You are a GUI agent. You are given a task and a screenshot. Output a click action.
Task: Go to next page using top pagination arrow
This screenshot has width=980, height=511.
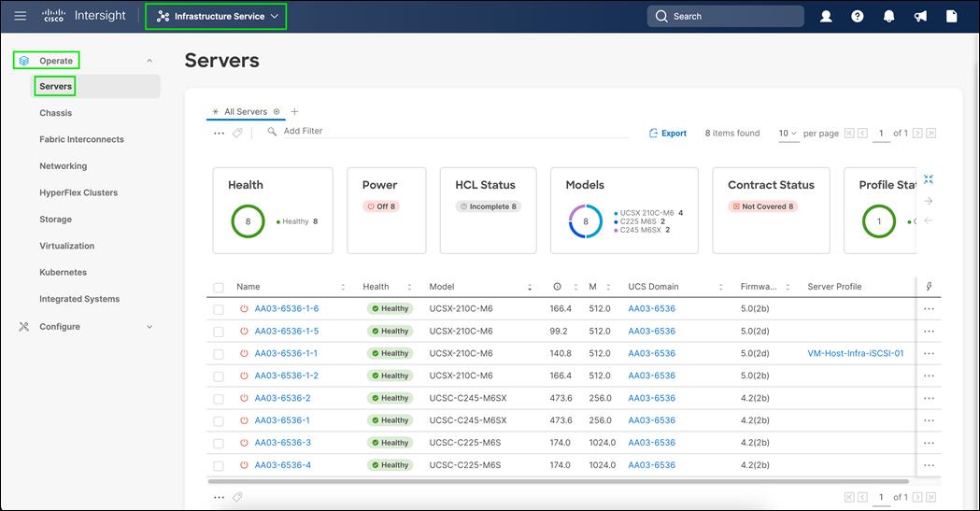[x=917, y=134]
